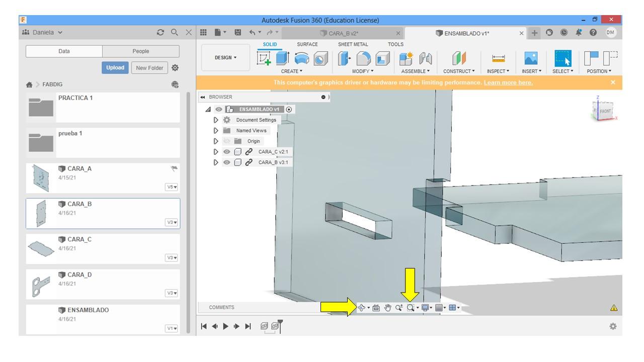Screen dimensions: 644x362
Task: Select the Pan hand tool
Action: coord(387,308)
